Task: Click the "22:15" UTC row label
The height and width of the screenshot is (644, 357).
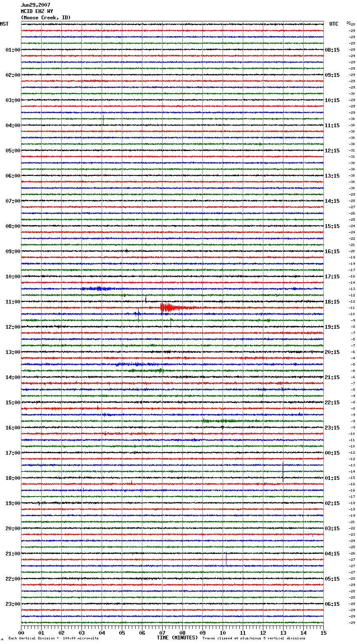Action: 332,403
